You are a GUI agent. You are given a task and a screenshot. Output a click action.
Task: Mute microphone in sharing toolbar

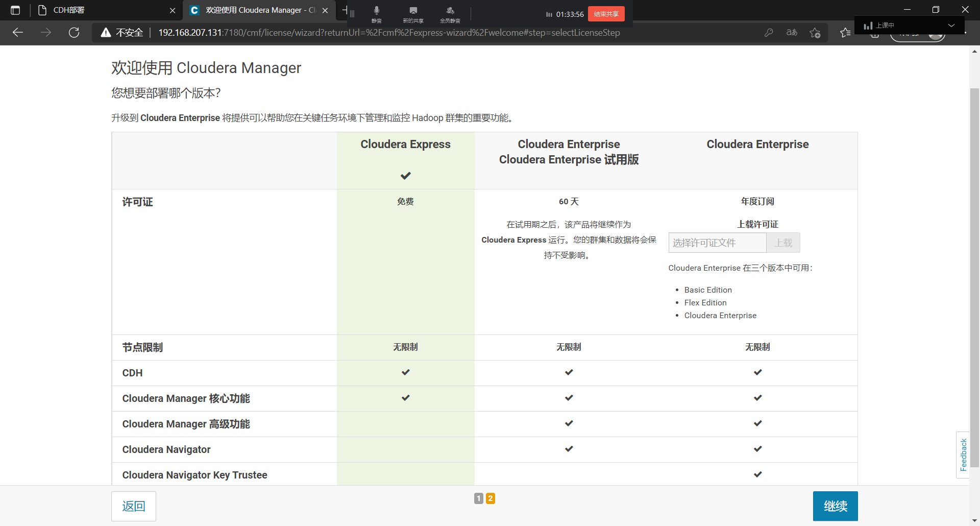pyautogui.click(x=377, y=14)
